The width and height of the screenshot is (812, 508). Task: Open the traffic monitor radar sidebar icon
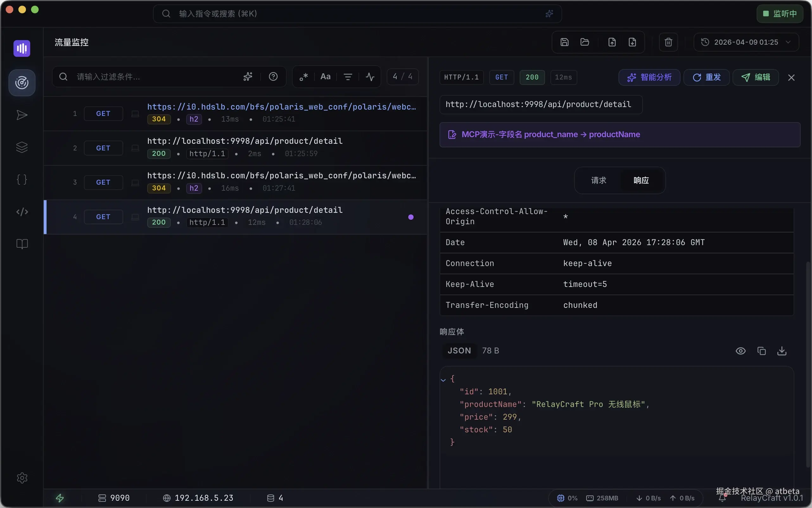click(x=22, y=83)
